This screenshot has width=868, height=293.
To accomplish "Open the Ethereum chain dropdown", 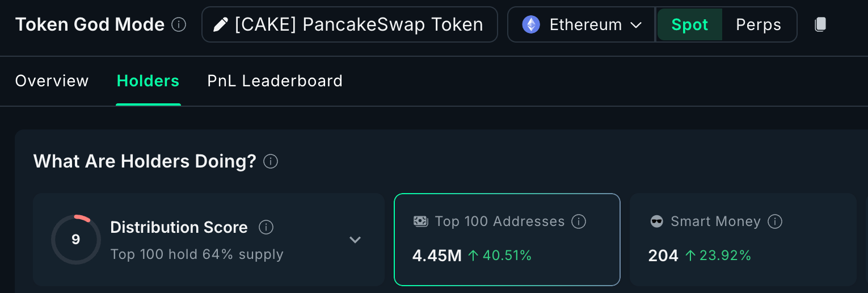I will (x=581, y=25).
